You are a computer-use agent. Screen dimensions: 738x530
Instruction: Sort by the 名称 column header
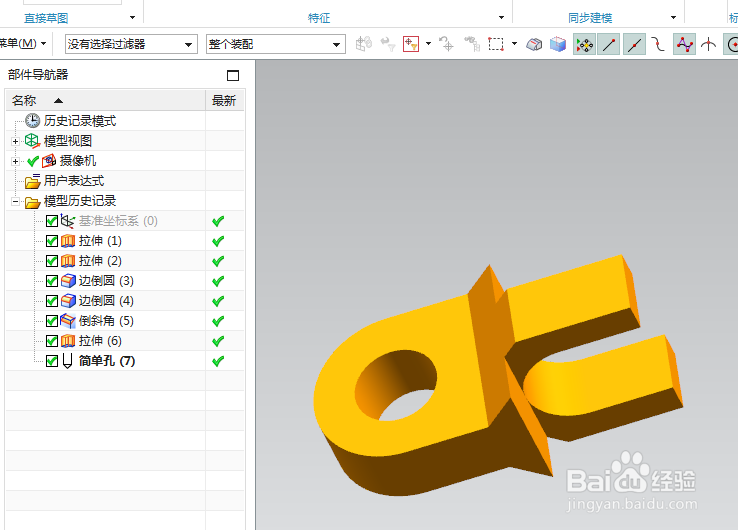106,100
